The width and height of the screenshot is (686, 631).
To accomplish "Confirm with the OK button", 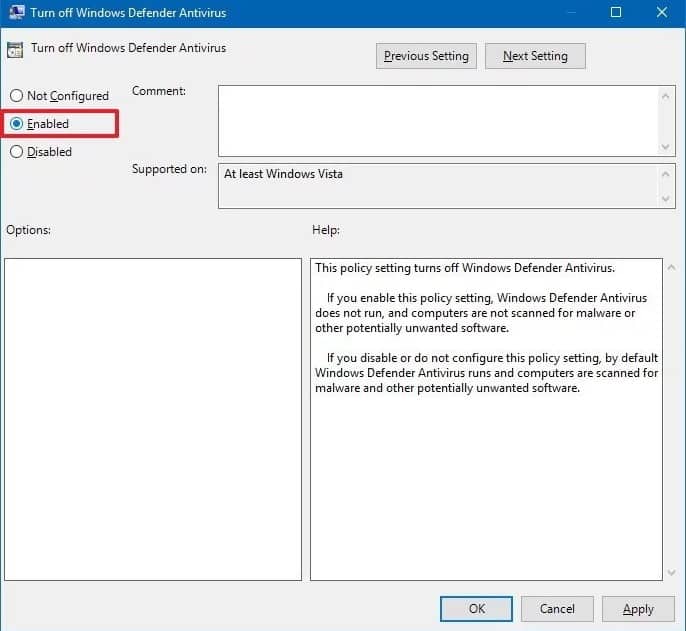I will (476, 609).
